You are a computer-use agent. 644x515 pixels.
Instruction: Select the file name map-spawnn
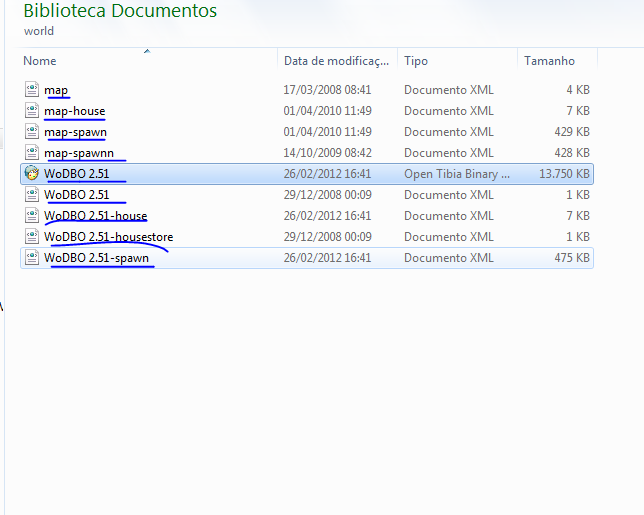click(79, 153)
